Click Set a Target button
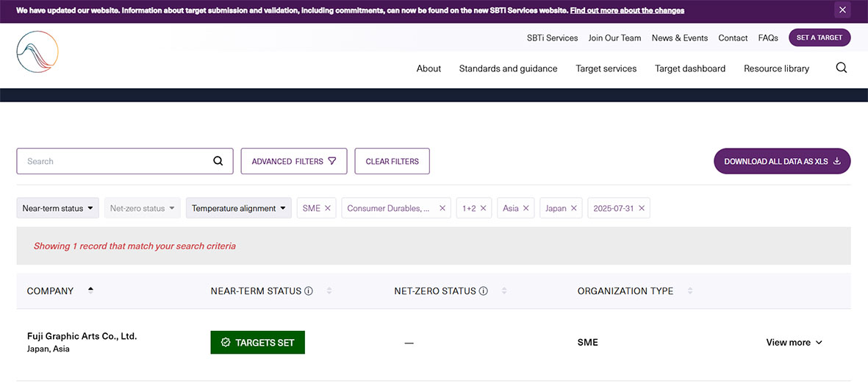 pos(819,38)
